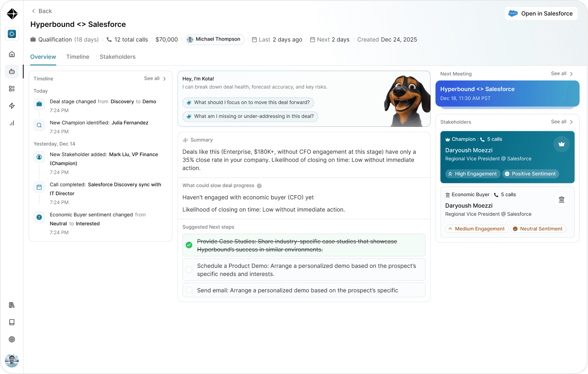Click the Hyperbound diamond logo in sidebar
588x374 pixels.
[12, 14]
